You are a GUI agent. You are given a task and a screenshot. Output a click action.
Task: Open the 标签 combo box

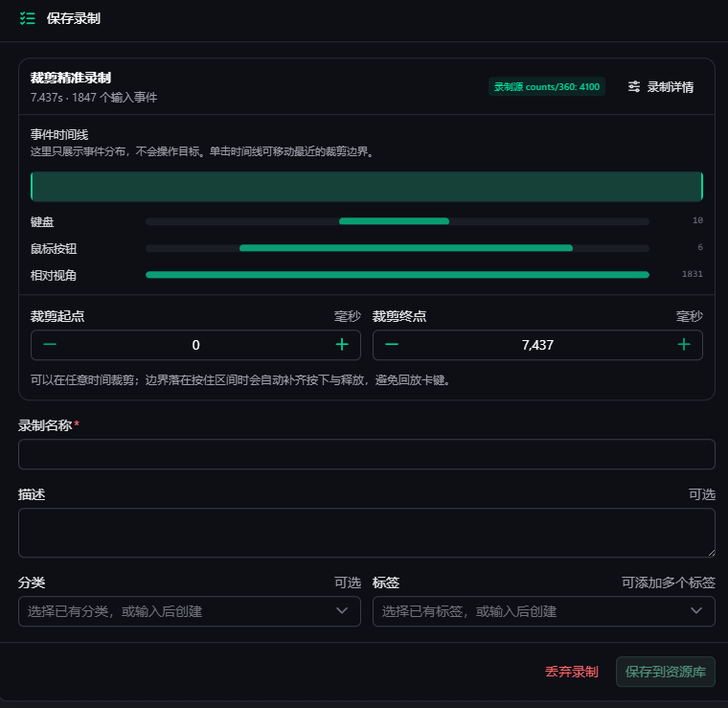(x=544, y=611)
